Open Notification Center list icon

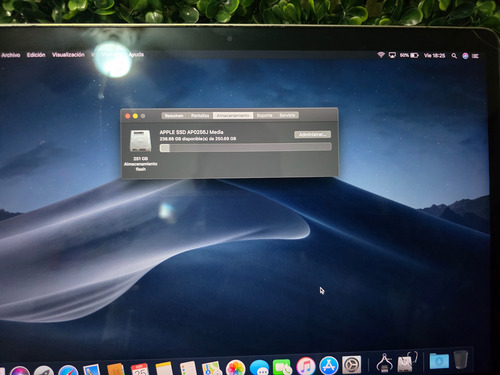point(476,56)
